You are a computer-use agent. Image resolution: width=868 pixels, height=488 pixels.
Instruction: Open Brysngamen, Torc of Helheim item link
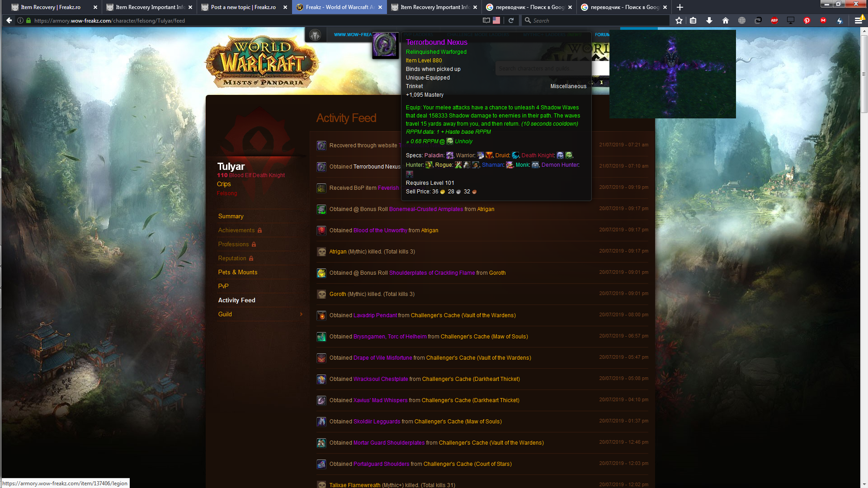point(390,337)
